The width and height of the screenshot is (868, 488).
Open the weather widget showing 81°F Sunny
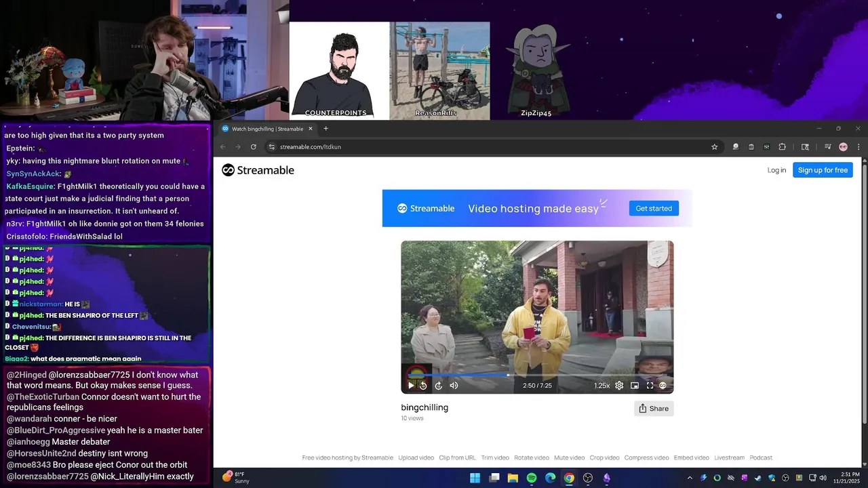(x=236, y=478)
